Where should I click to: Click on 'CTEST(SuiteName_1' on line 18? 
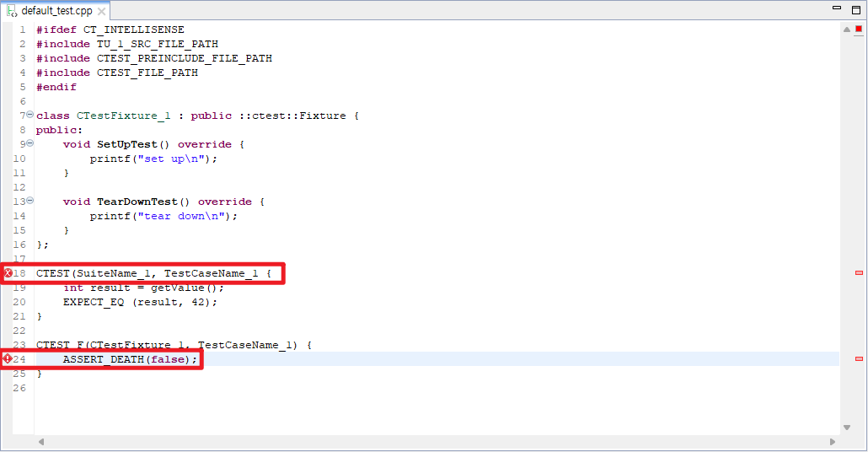[94, 273]
